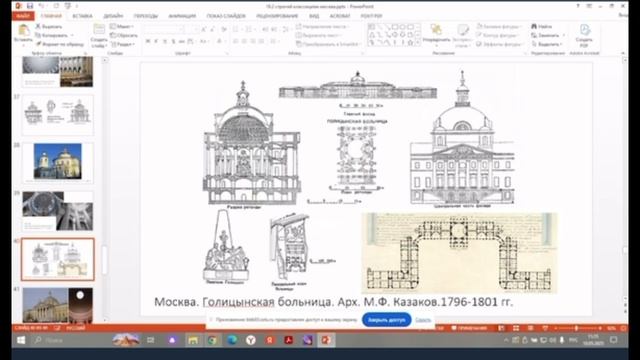Image resolution: width=640 pixels, height=360 pixels.
Task: Open Заливка фигуры (Shape Fill) dropdown
Action: tap(499, 27)
